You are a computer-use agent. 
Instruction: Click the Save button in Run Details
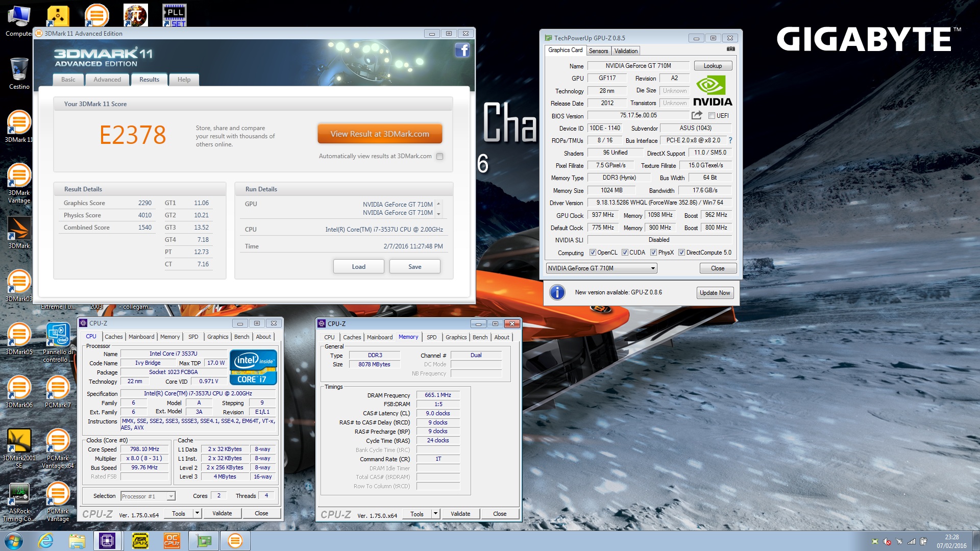(x=414, y=267)
